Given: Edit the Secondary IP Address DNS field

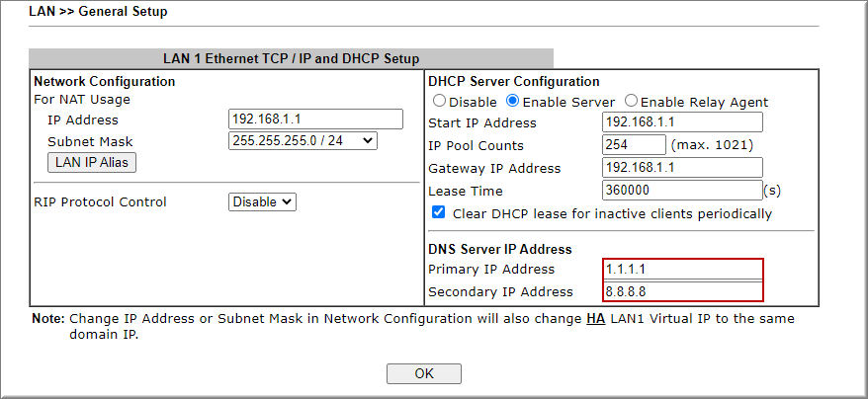Looking at the screenshot, I should [683, 291].
